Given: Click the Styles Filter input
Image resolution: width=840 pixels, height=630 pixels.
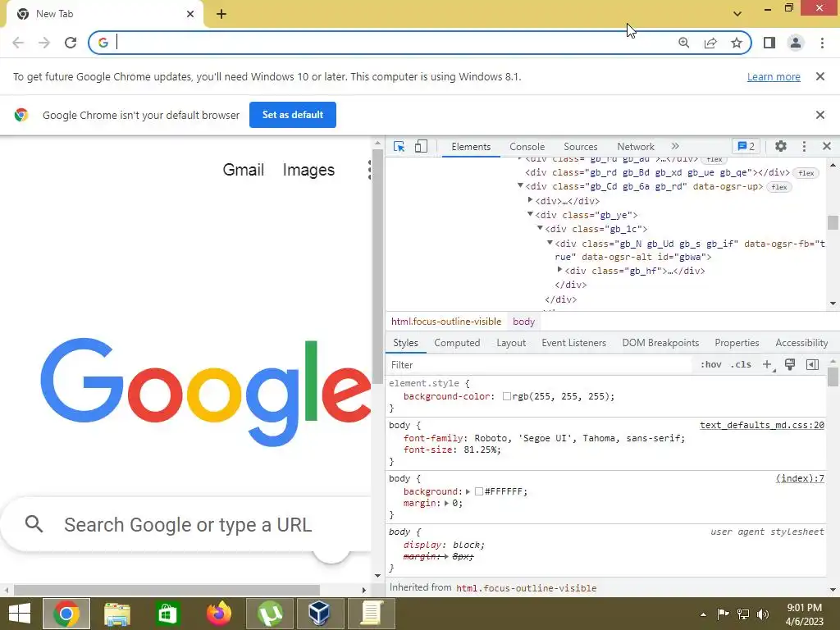Looking at the screenshot, I should point(540,365).
